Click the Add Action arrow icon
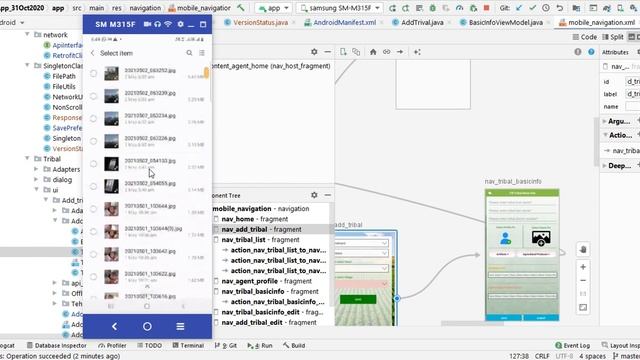 click(x=400, y=52)
